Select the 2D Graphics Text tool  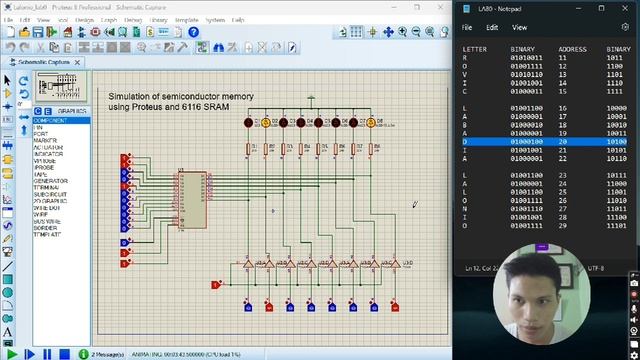tap(7, 332)
